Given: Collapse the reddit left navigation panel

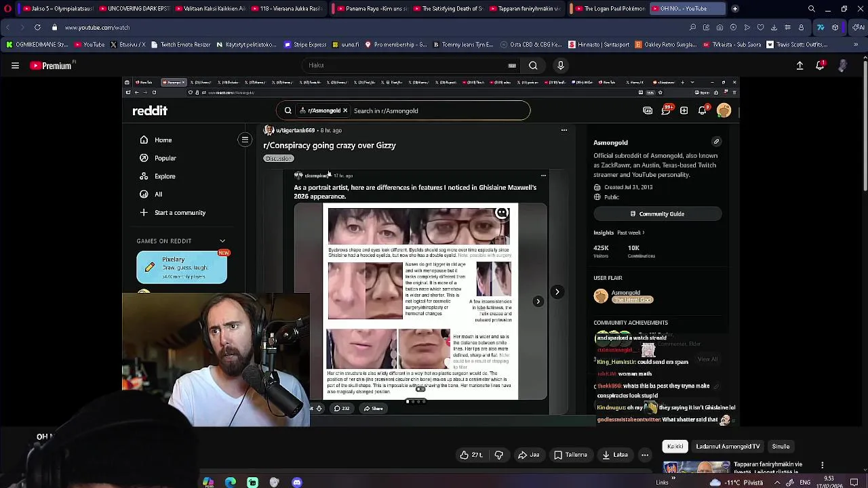Looking at the screenshot, I should 245,140.
